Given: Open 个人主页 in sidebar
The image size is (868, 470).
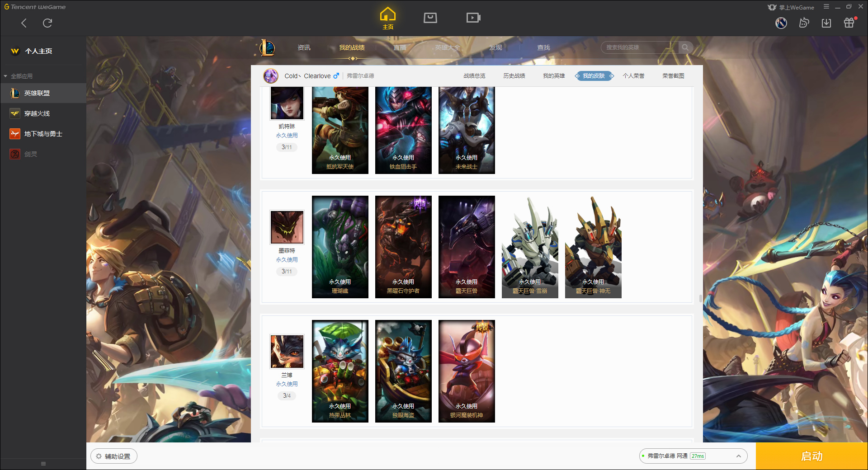Looking at the screenshot, I should [39, 51].
